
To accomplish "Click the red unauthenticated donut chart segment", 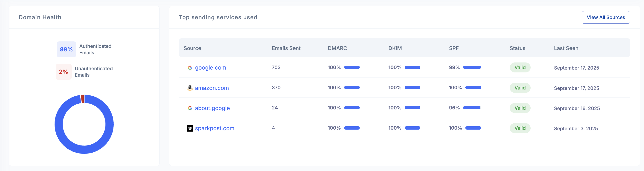I will point(83,99).
